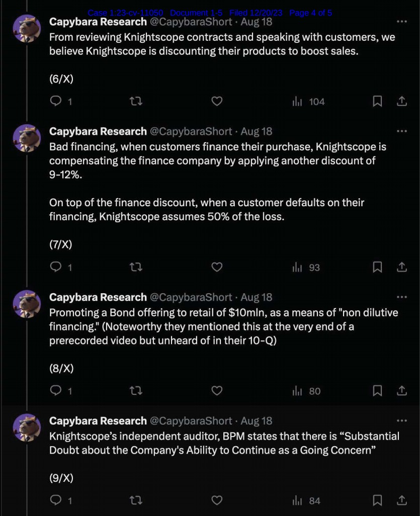
Task: Open Aug 18 timestamp on 8/X tweet
Action: pos(257,297)
